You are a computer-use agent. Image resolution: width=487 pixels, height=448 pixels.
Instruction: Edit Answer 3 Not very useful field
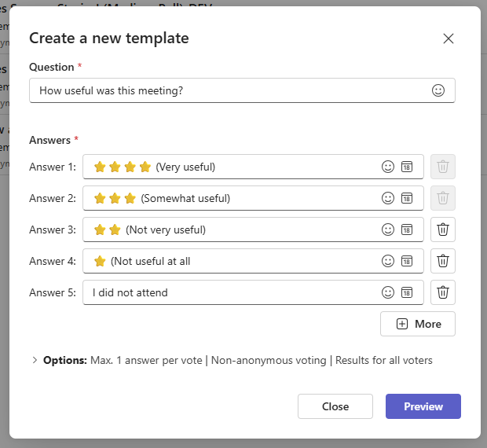[253, 230]
